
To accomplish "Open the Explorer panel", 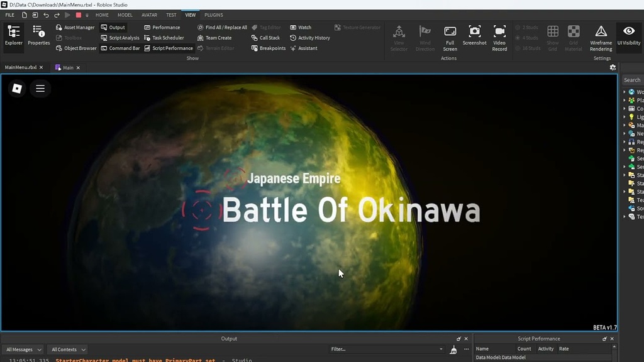I will pos(13,36).
